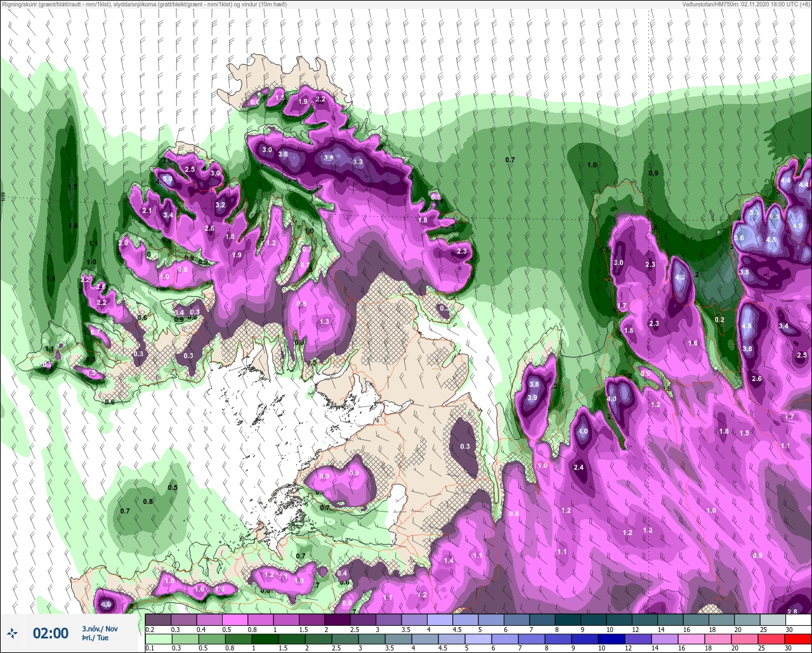Select the upper-row legend swatch starting at 0.2
Viewport: 812px width, 653px height.
pyautogui.click(x=158, y=619)
